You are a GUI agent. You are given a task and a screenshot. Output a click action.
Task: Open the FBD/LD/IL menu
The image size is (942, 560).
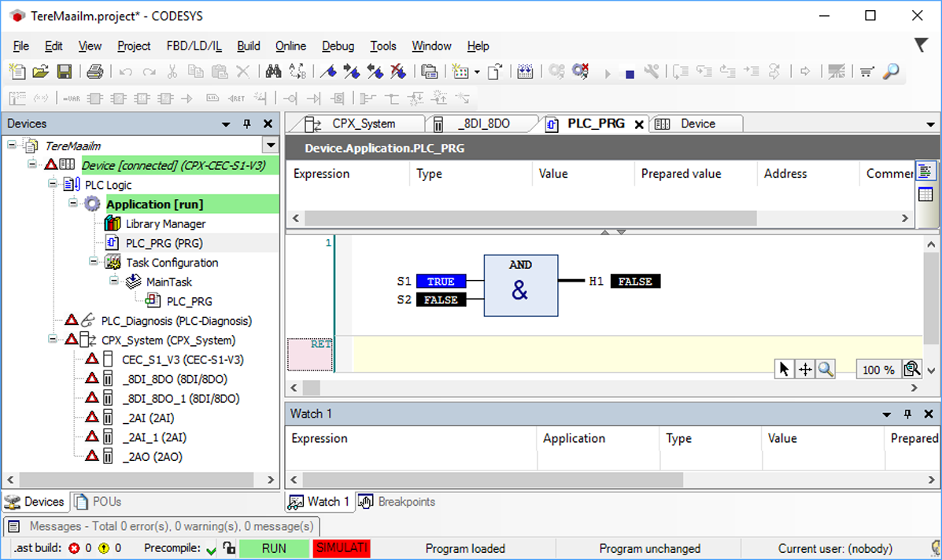(194, 46)
